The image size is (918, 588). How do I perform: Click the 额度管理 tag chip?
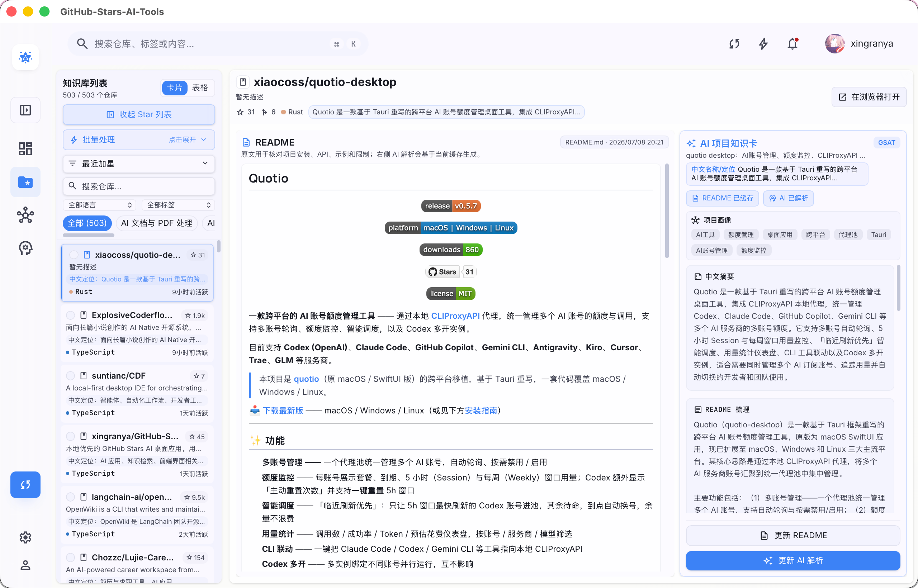pos(740,235)
